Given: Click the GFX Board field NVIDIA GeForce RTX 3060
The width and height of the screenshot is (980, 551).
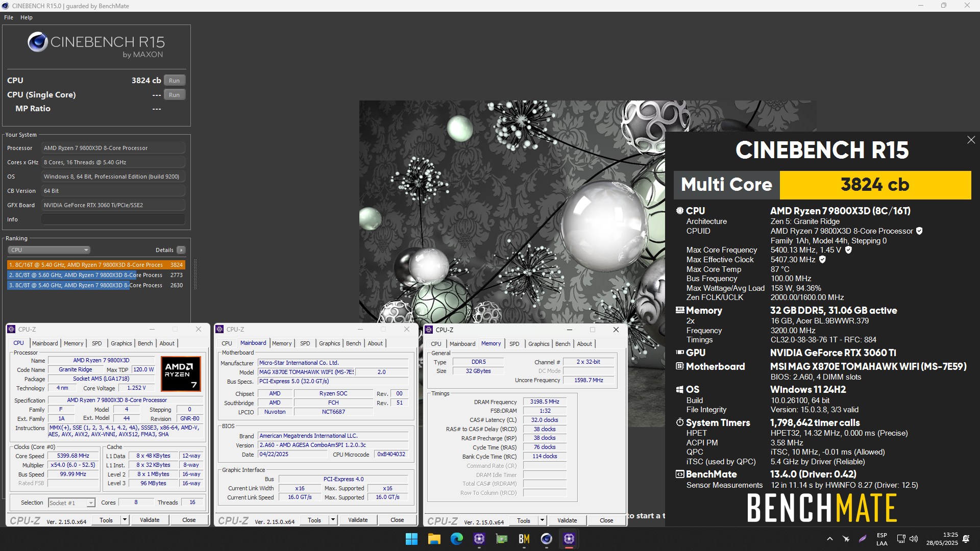Looking at the screenshot, I should (113, 205).
